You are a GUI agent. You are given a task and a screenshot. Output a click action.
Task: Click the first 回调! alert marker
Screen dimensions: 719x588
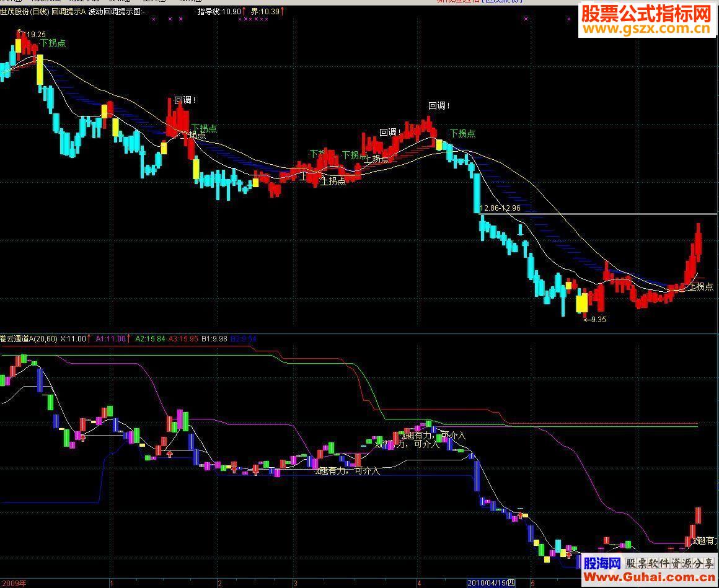coord(185,100)
